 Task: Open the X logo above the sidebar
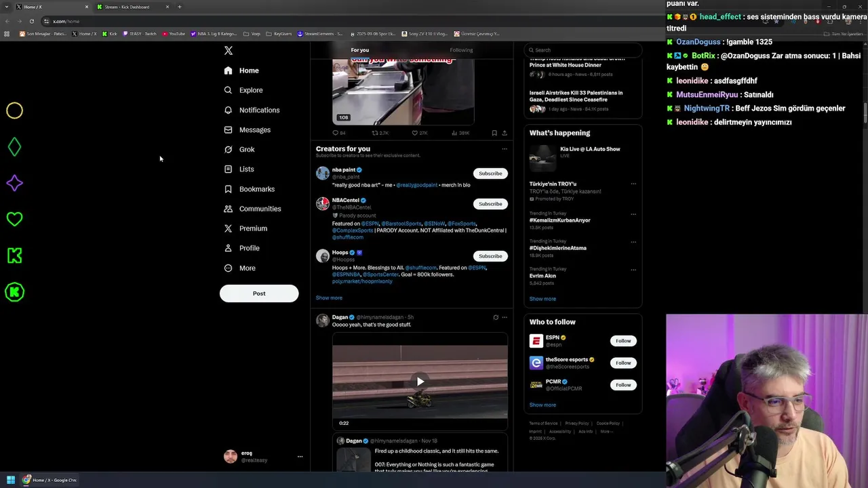pos(229,51)
